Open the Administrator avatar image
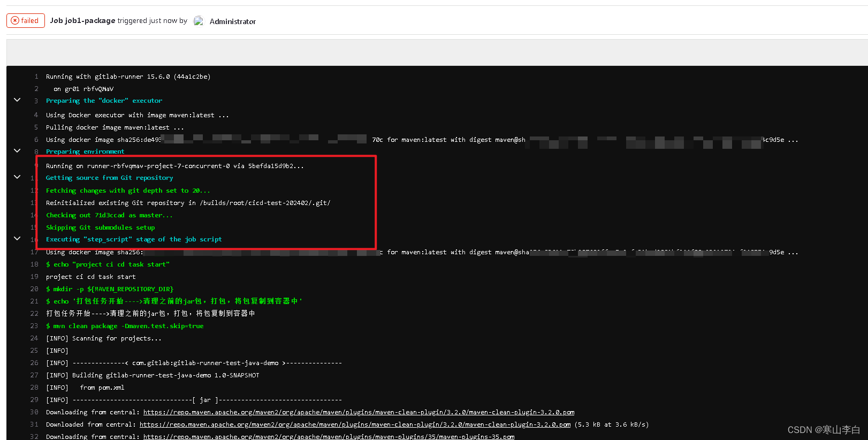Viewport: 868px width, 440px height. pos(199,21)
